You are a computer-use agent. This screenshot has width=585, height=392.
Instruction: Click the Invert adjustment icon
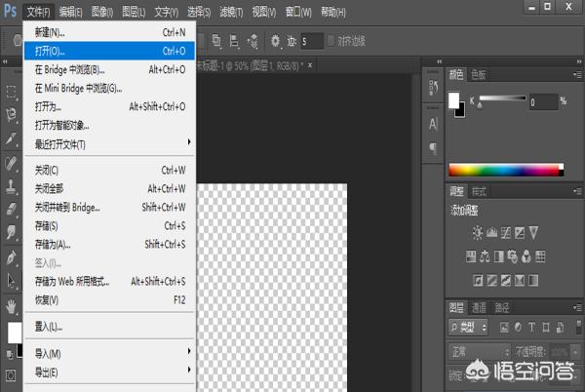(x=478, y=280)
